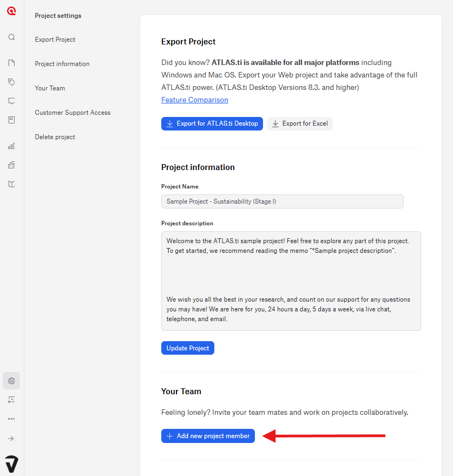Viewport: 453px width, 476px height.
Task: Open Customer Support Access section
Action: (73, 113)
